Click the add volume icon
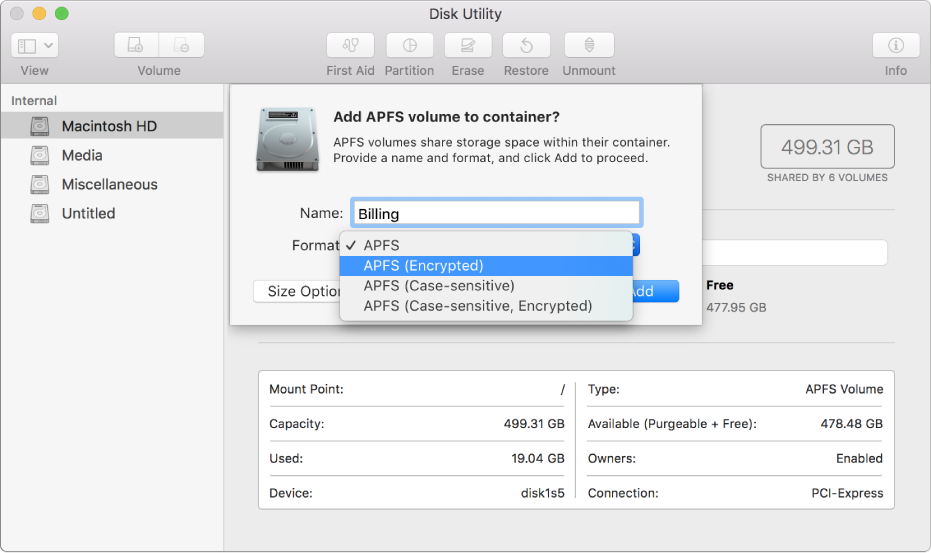This screenshot has width=931, height=553. coord(137,46)
